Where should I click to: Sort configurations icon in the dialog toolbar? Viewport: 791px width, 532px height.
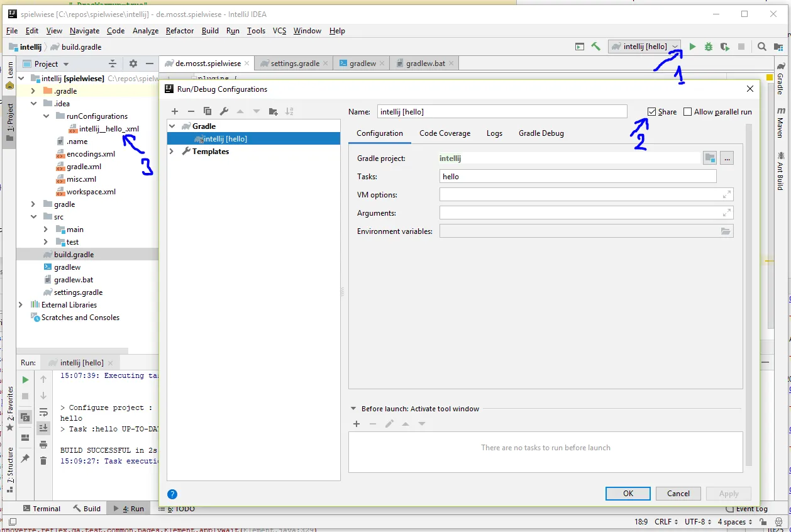(x=289, y=111)
